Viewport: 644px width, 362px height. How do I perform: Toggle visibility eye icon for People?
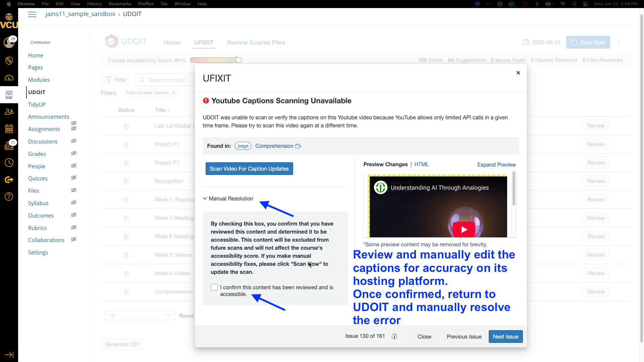click(x=74, y=166)
